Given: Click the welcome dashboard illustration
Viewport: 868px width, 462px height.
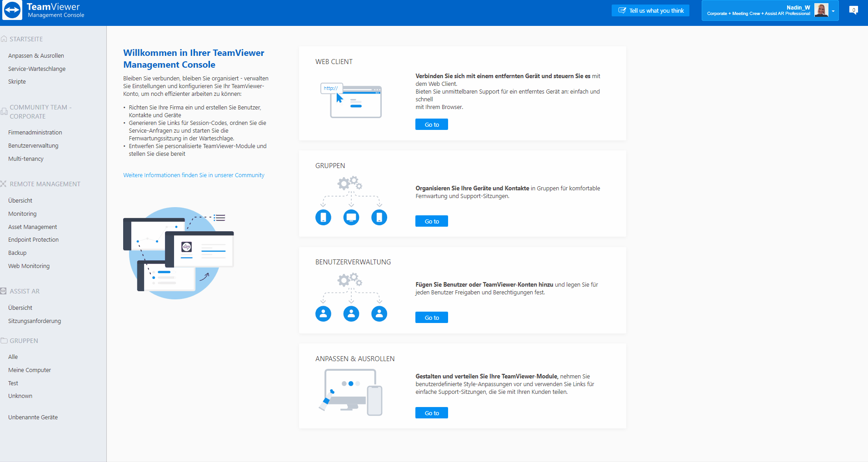Looking at the screenshot, I should tap(178, 253).
